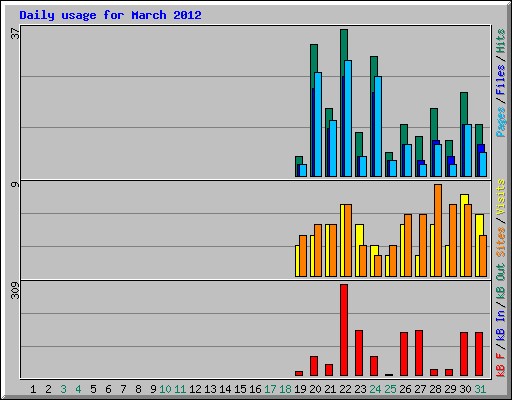This screenshot has width=512, height=400.
Task: Click the "309" y-axis label of bottom chart
Action: point(15,290)
